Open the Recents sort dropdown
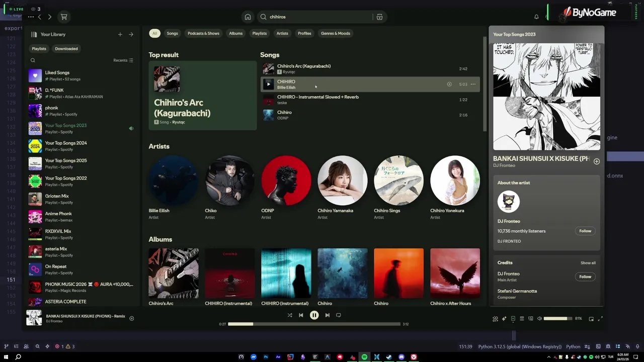 point(123,60)
